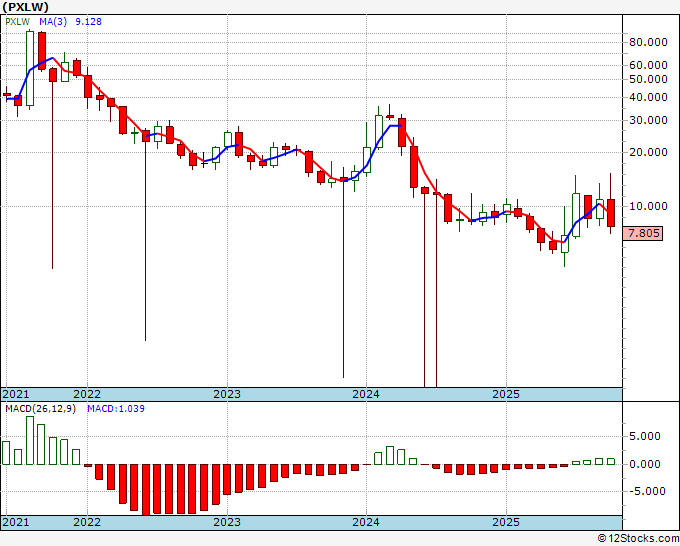Click the tallest green MACD histogram bar
Viewport: 680px width, 546px height.
coord(29,440)
